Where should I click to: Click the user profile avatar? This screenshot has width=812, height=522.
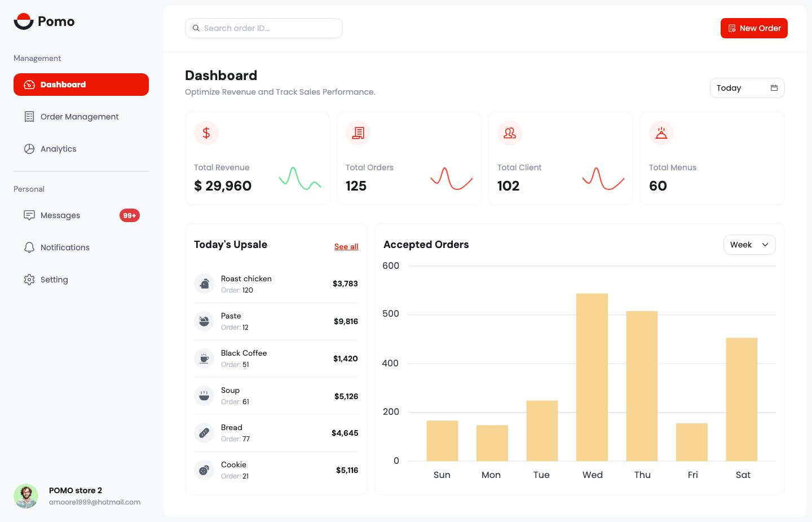tap(26, 496)
